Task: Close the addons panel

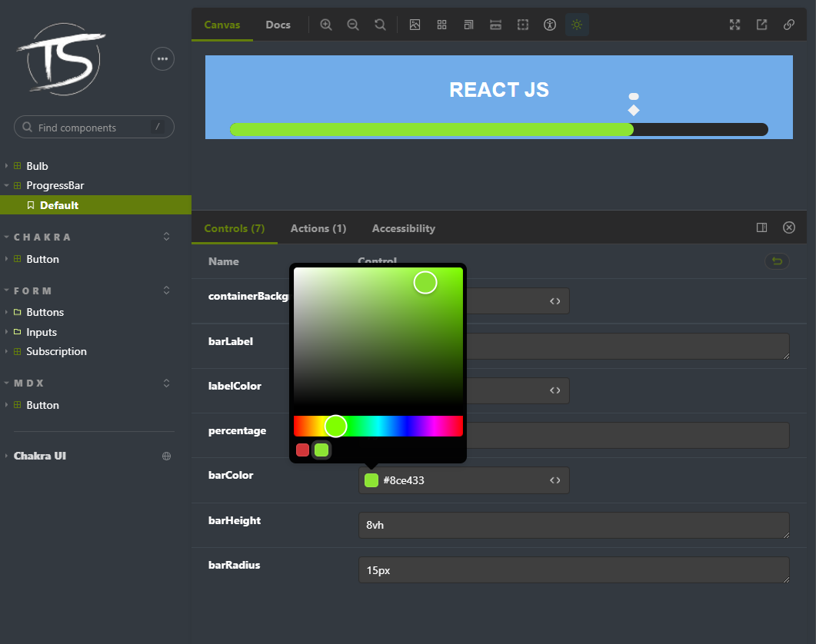Action: click(x=789, y=227)
